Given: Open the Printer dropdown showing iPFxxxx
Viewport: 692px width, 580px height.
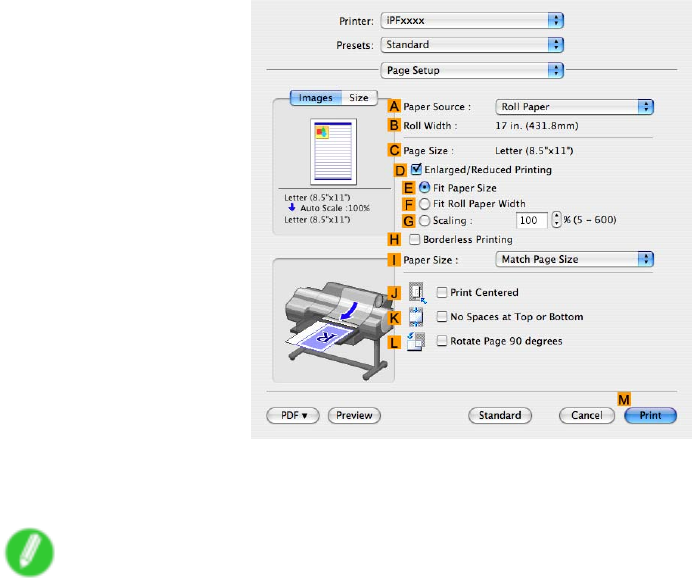Looking at the screenshot, I should pyautogui.click(x=472, y=20).
